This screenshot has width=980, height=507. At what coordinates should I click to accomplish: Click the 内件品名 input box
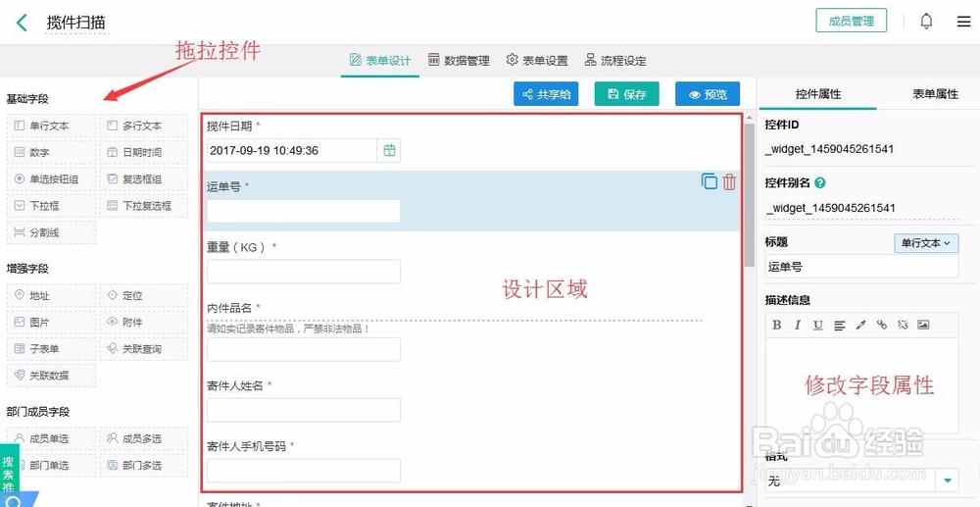[304, 349]
